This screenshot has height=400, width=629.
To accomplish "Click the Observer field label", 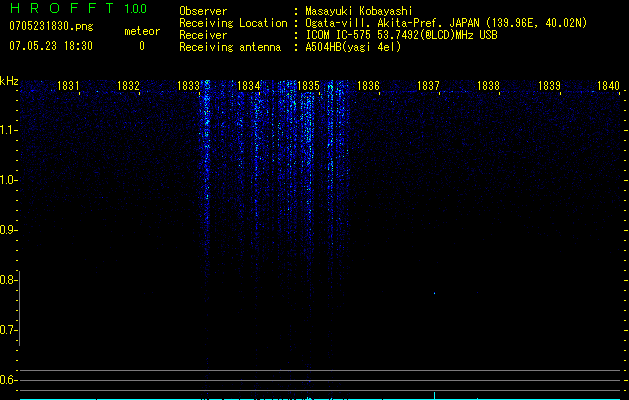I will [203, 11].
